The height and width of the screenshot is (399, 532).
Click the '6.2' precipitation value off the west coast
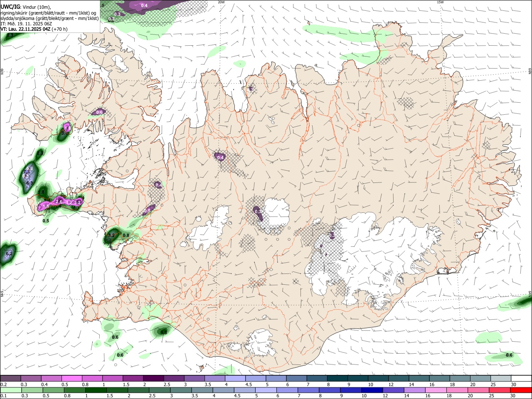(x=9, y=253)
